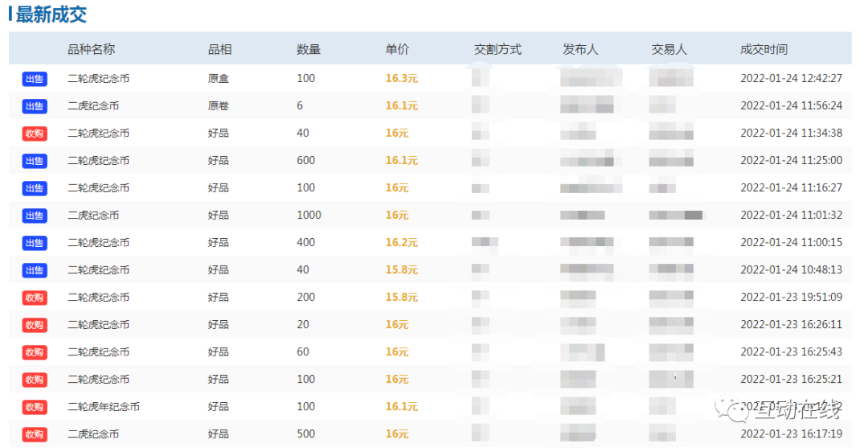868x448 pixels.
Task: Click the 出售 badge in the 16.2元 row
Action: coord(35,243)
